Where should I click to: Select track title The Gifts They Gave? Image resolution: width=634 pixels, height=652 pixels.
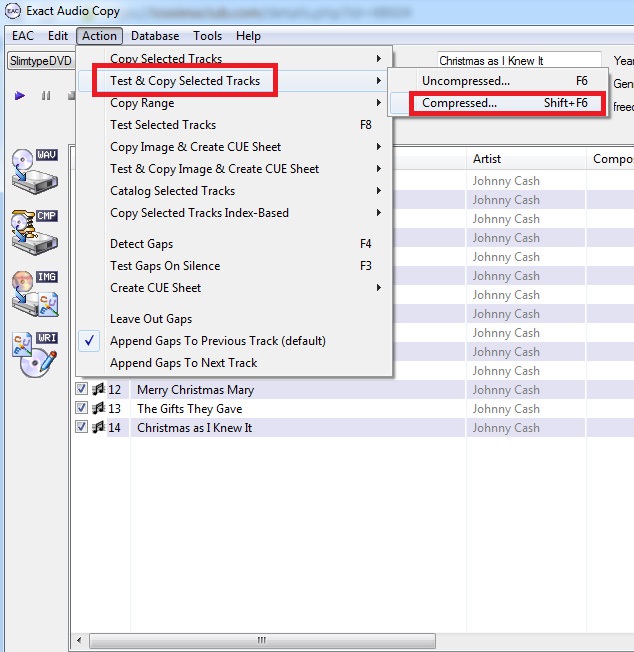click(x=190, y=409)
